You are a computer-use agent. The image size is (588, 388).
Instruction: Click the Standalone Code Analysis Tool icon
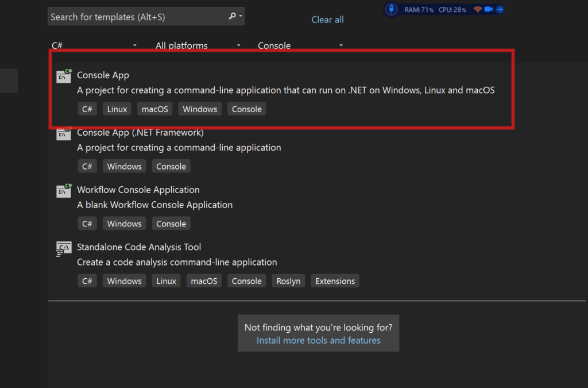(x=64, y=248)
